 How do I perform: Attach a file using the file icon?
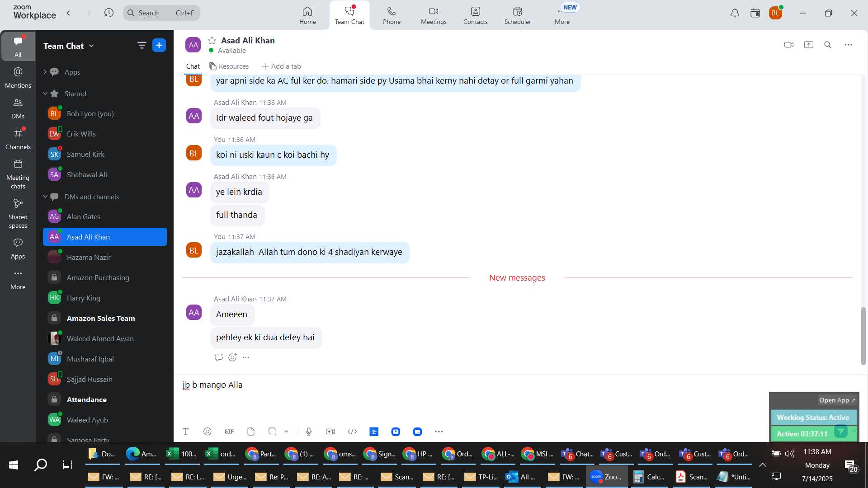[251, 432]
